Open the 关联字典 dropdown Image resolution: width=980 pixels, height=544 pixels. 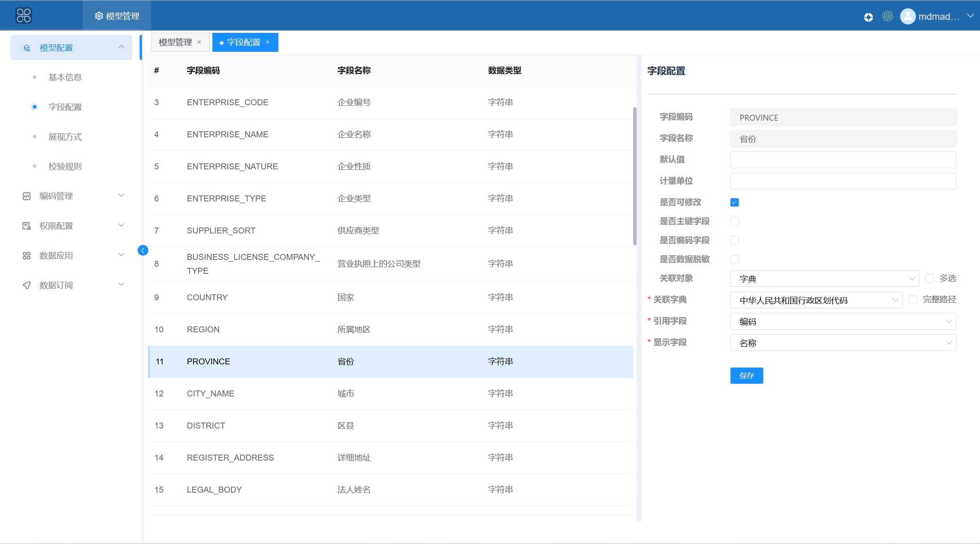pos(816,300)
